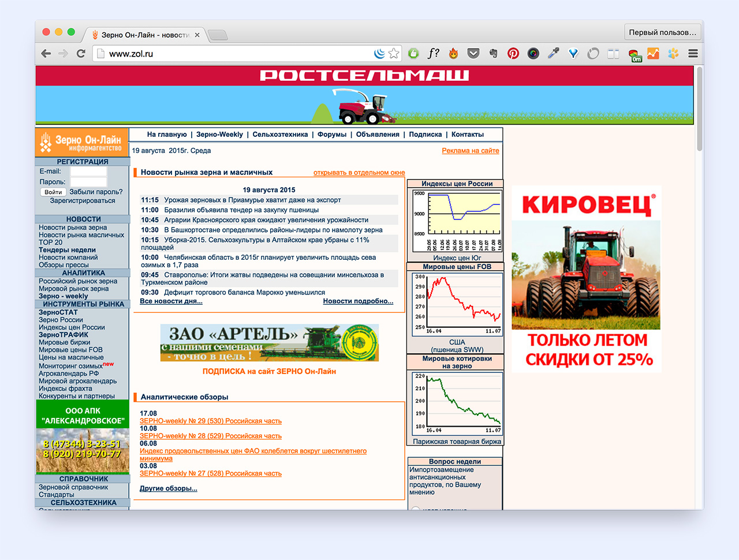Click the Кировец tractor advertisement
The image size is (739, 560).
tap(586, 279)
